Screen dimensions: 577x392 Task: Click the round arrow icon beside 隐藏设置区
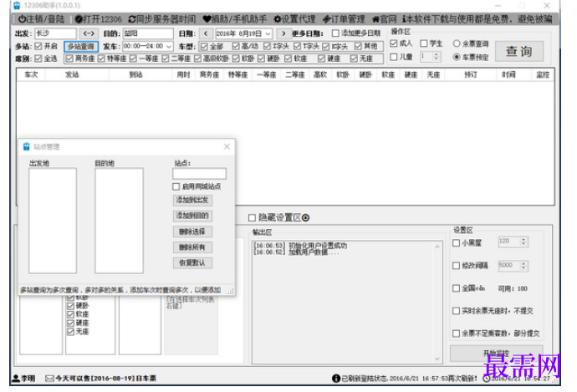[x=306, y=218]
